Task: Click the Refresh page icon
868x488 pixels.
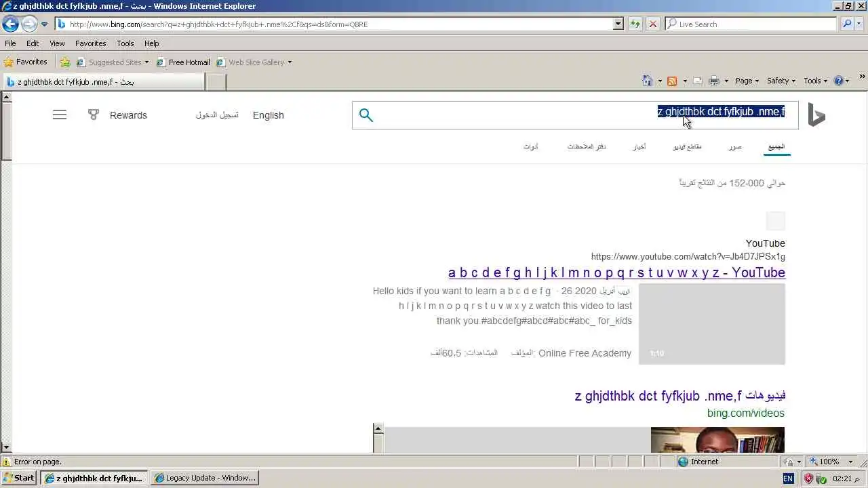Action: [635, 24]
